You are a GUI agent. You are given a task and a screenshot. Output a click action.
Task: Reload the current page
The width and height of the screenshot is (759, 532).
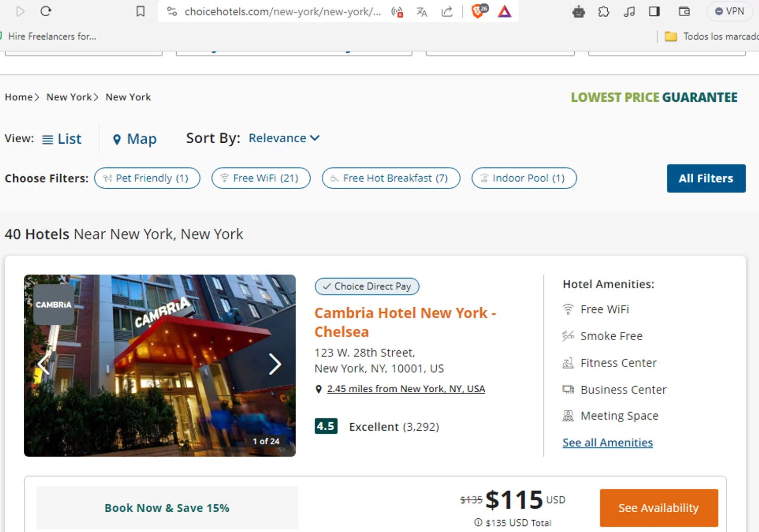point(46,11)
